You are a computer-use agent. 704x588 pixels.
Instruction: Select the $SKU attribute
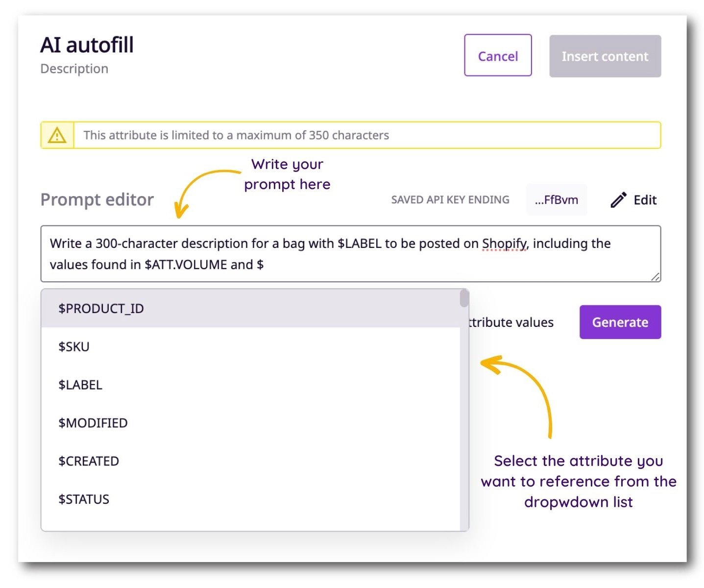[x=73, y=346]
